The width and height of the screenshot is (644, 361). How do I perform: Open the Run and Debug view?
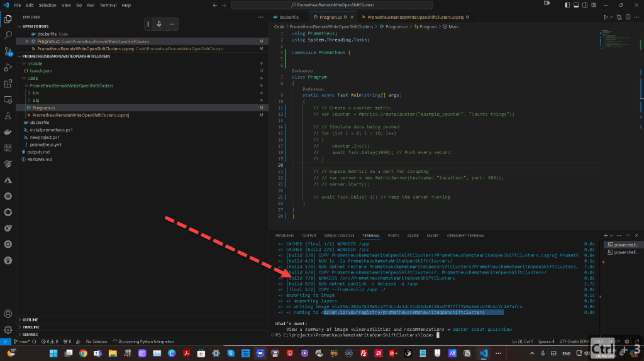[x=8, y=67]
